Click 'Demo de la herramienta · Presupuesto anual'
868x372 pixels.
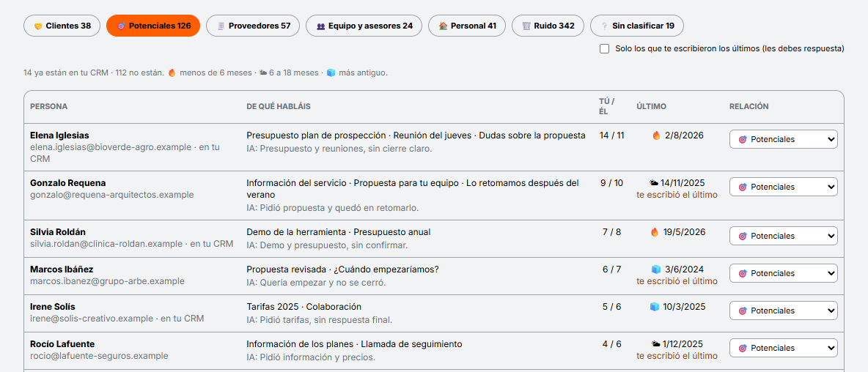338,232
